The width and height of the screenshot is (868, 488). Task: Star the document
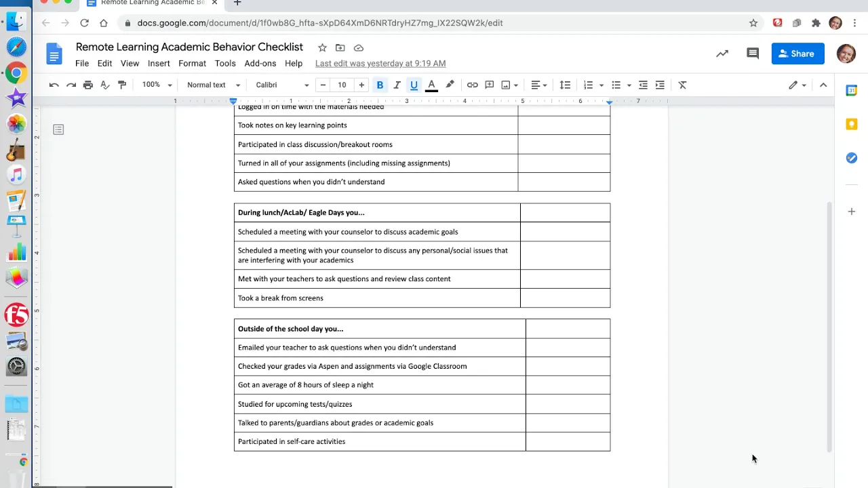pos(322,47)
